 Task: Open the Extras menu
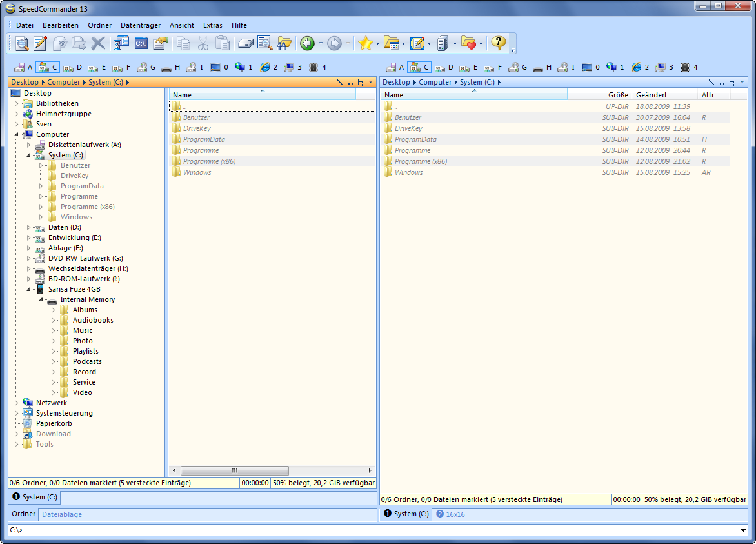pyautogui.click(x=212, y=25)
